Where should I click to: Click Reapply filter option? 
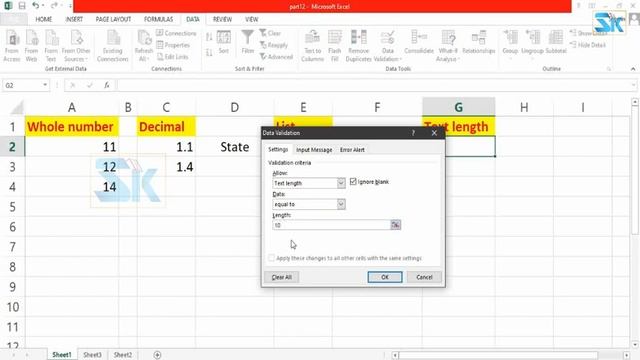(x=274, y=45)
